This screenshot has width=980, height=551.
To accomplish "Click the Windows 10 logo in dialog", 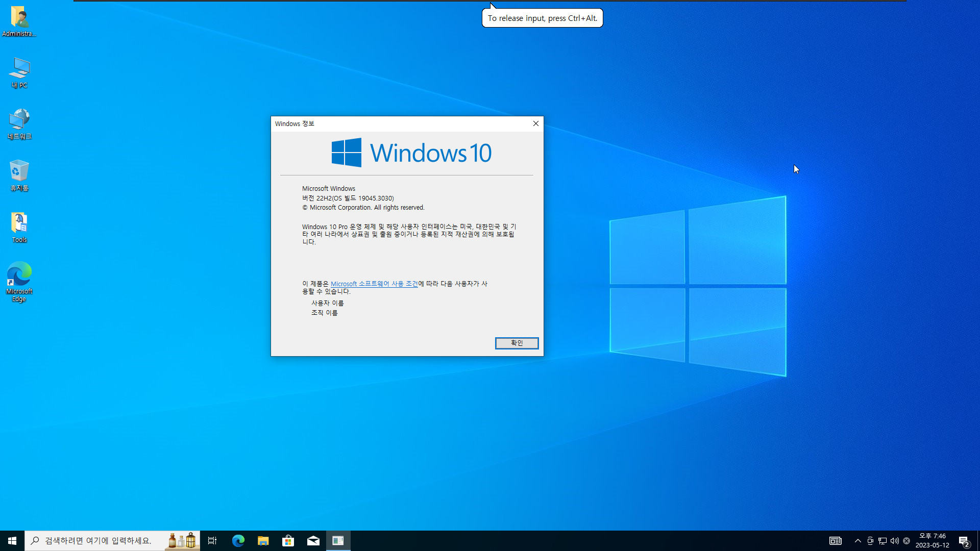I will (411, 153).
